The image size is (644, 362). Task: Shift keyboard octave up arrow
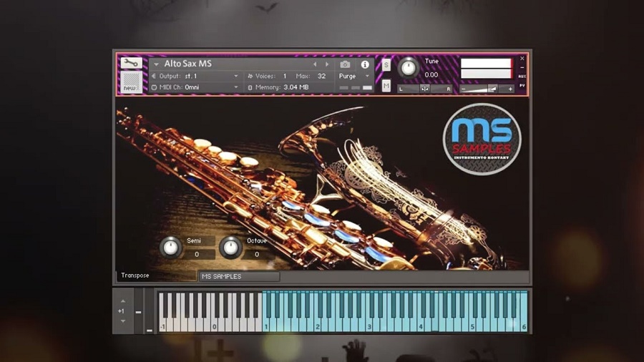123,301
